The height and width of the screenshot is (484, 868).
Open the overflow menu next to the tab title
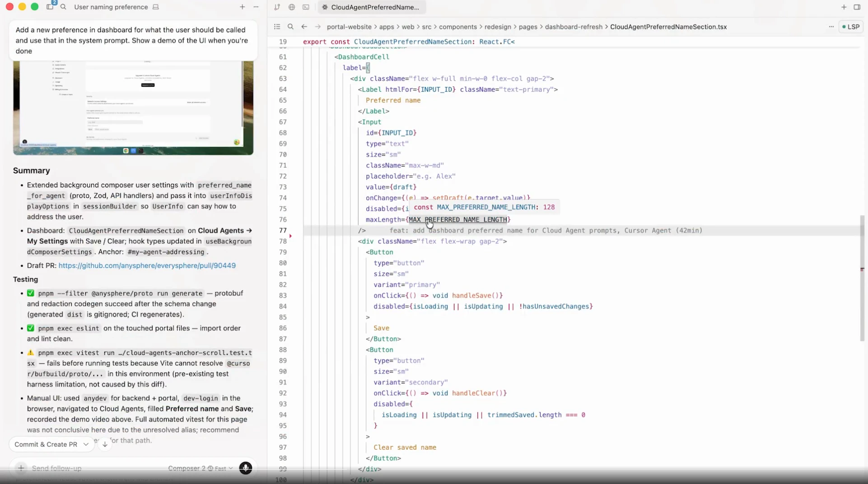tap(257, 7)
